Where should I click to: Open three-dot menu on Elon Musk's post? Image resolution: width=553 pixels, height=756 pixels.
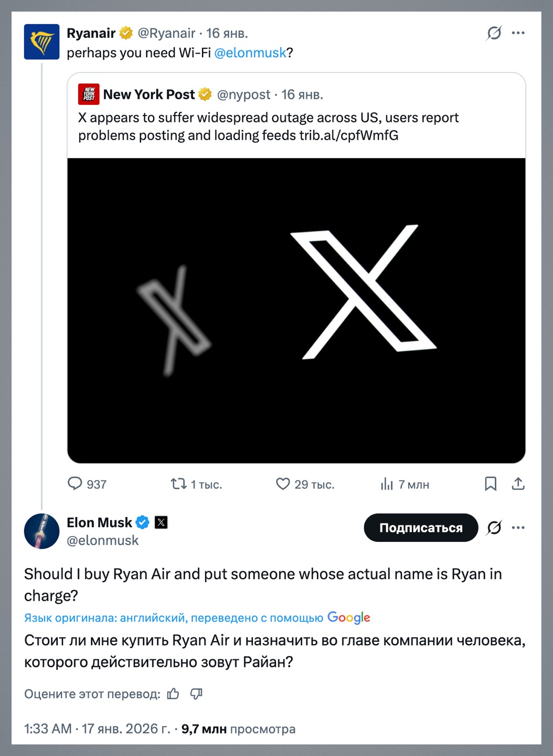518,528
